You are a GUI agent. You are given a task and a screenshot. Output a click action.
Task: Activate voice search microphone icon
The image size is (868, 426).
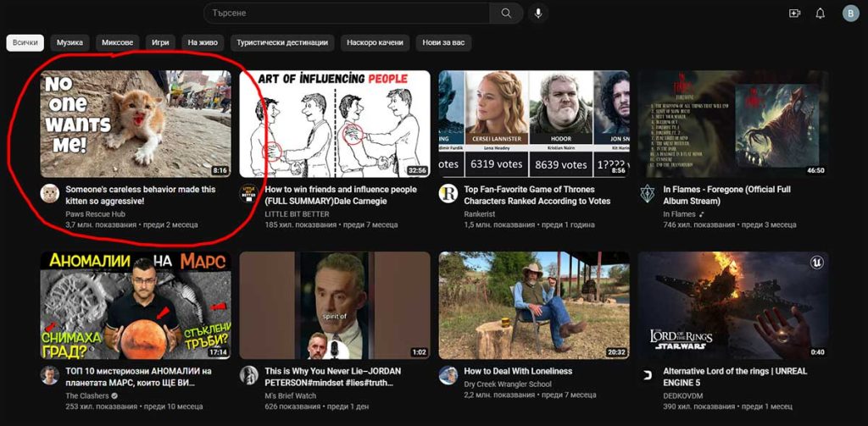[x=537, y=14]
